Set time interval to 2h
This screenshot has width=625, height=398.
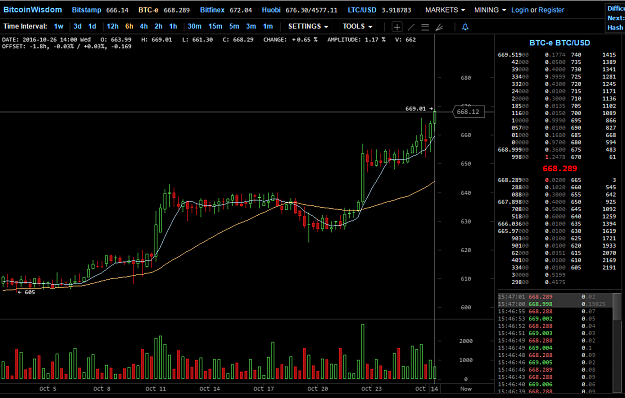click(158, 27)
